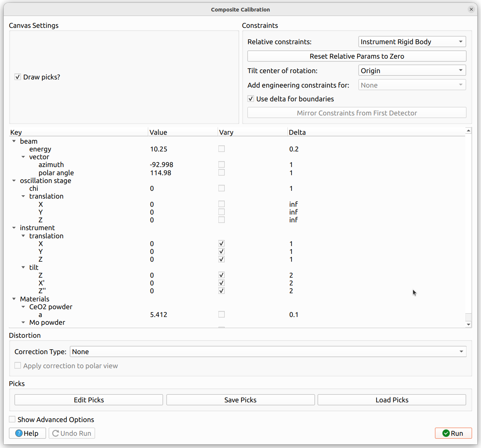Check the Vary box for chi
Viewport: 481px width, 448px height.
[221, 188]
